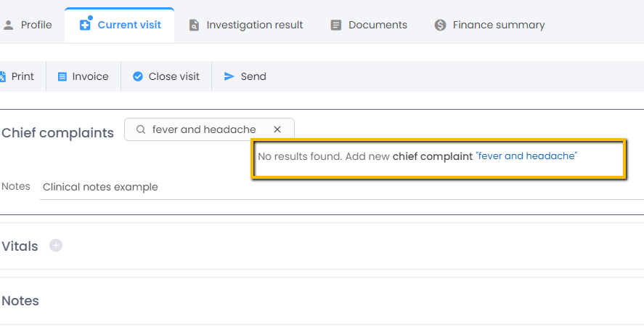This screenshot has height=330, width=644.
Task: Click the person icon on Profile tab
Action: point(9,25)
